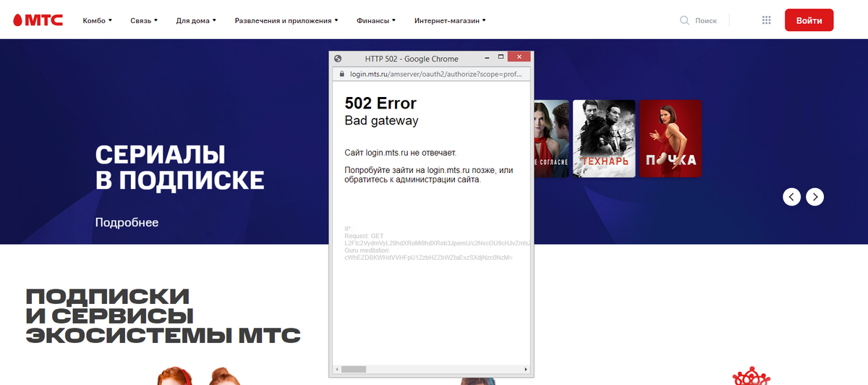Click the Bad gateway text
The height and width of the screenshot is (385, 868).
click(x=381, y=121)
